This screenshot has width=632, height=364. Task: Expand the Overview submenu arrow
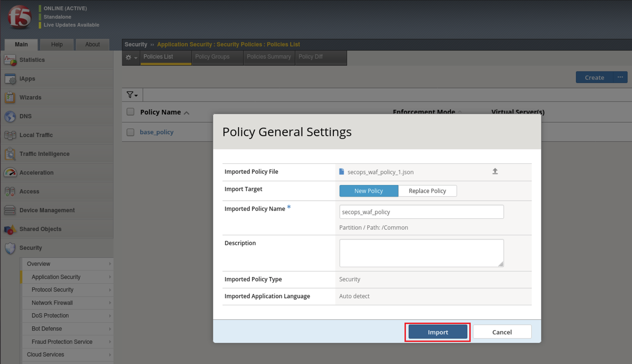(x=110, y=264)
